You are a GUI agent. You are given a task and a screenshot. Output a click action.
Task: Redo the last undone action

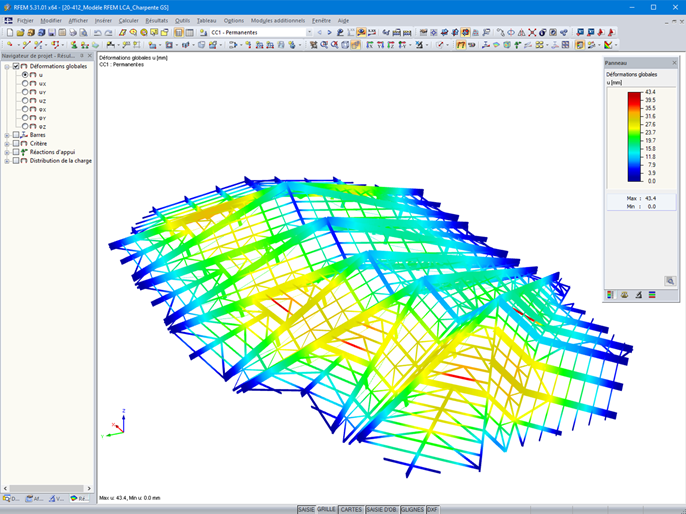pyautogui.click(x=108, y=32)
